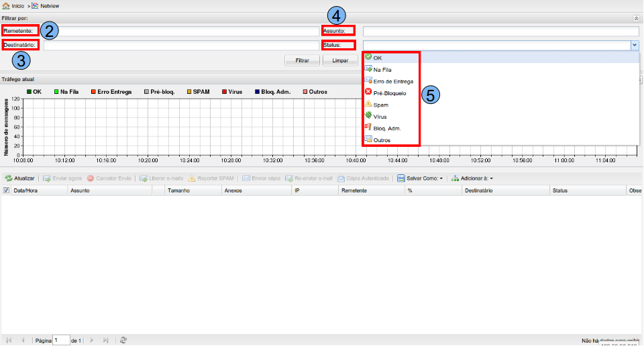Collapse the Filtrar por panel
Screen dimensions: 644x346
(636, 19)
